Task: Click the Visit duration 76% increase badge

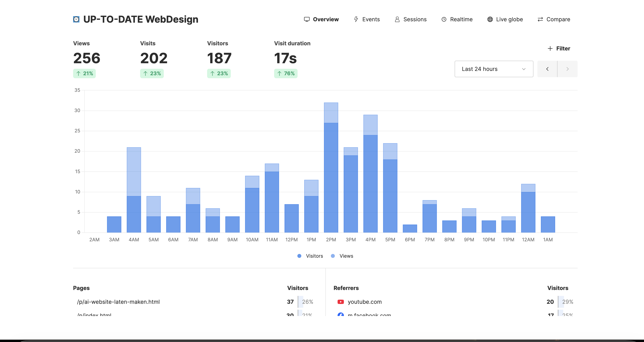Action: (286, 73)
